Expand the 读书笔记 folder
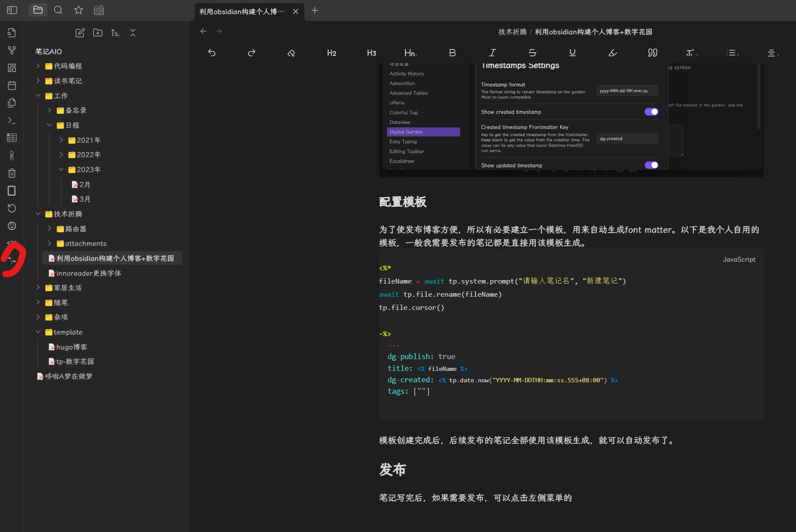Viewport: 796px width, 532px height. pyautogui.click(x=38, y=81)
